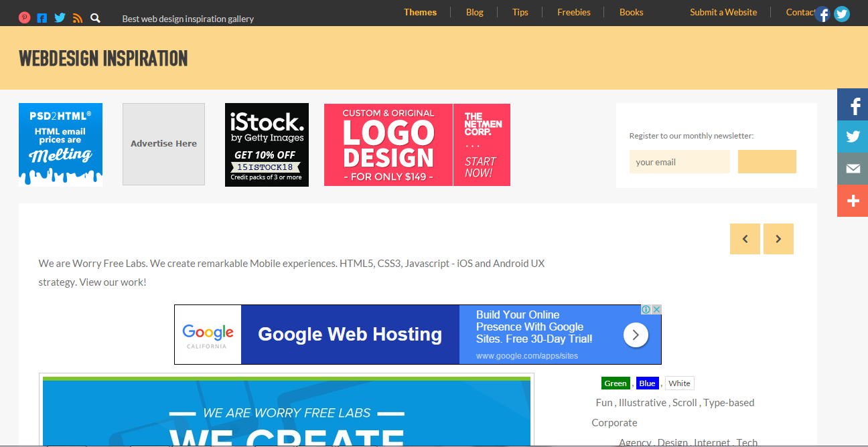The image size is (868, 447).
Task: Click the orange RSS feed icon
Action: [x=78, y=18]
